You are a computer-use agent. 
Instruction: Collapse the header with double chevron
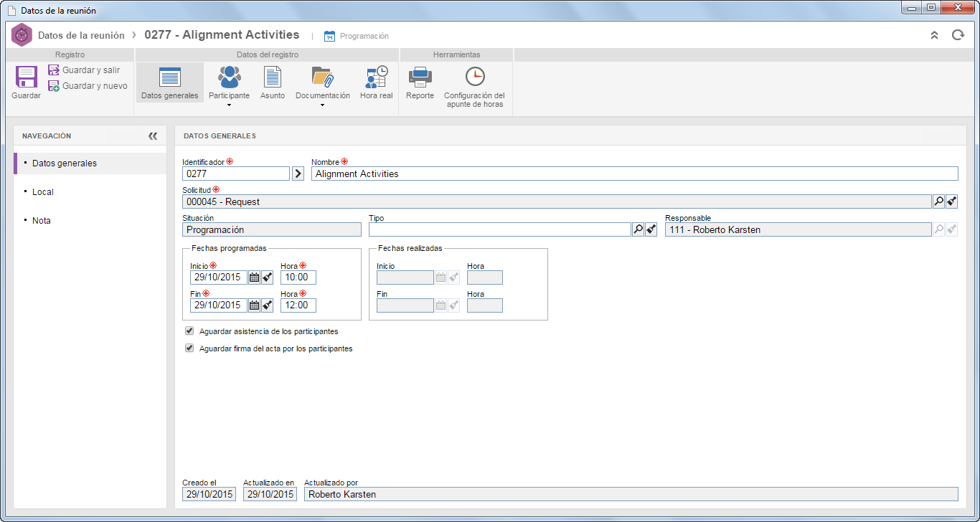(934, 35)
